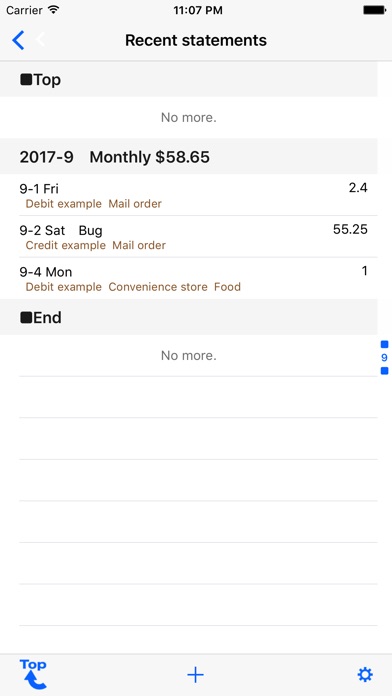Tap the blue back arrow

[x=18, y=40]
